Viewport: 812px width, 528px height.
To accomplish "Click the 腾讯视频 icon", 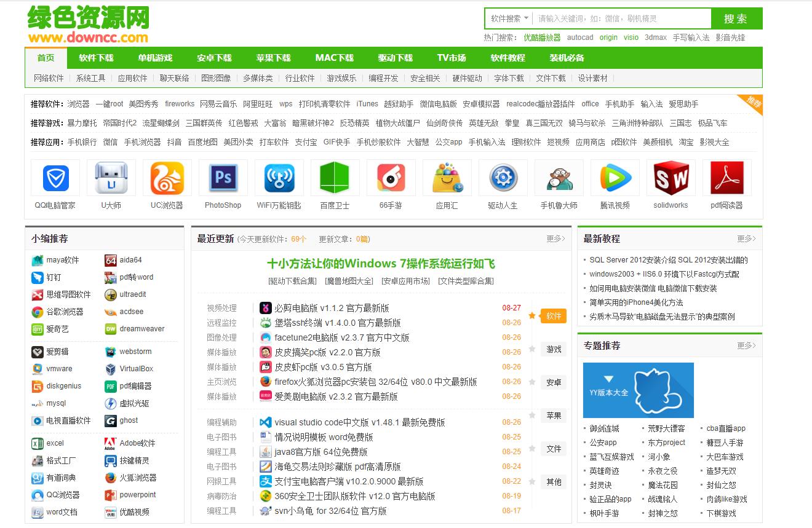I will click(x=615, y=178).
